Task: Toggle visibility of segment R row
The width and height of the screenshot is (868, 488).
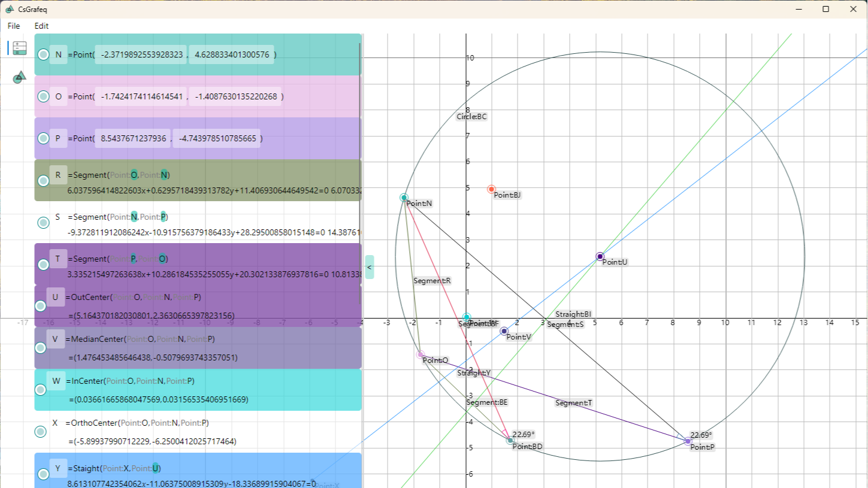Action: point(43,181)
